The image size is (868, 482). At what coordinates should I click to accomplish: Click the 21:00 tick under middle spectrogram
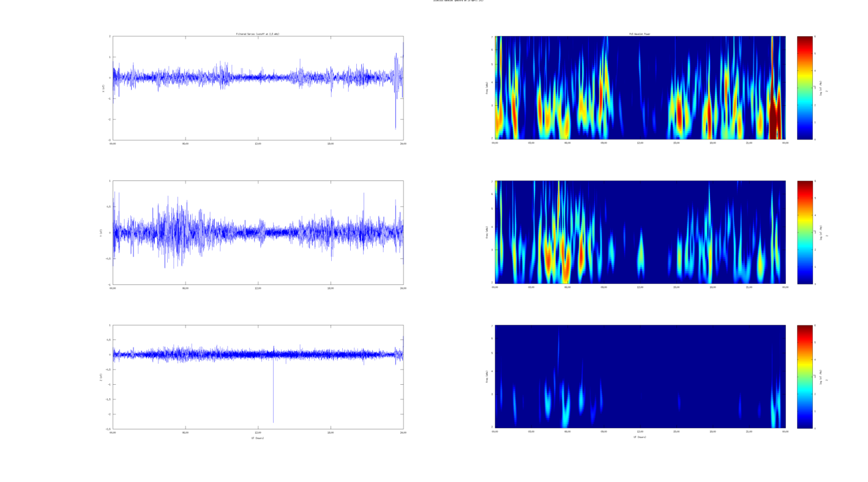[749, 287]
